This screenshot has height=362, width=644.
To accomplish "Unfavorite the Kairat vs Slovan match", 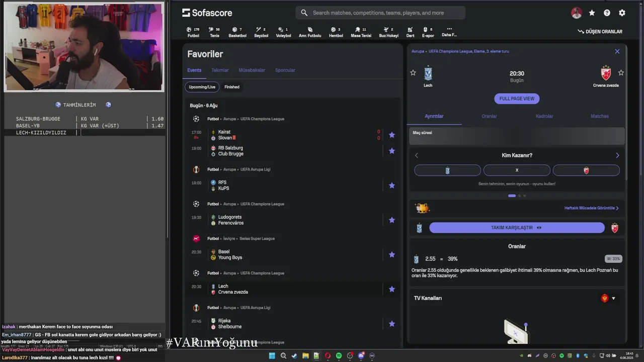I will (392, 135).
